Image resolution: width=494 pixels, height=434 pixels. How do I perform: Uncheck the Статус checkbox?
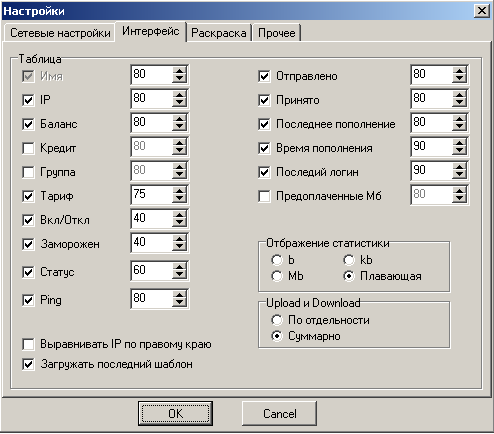28,272
